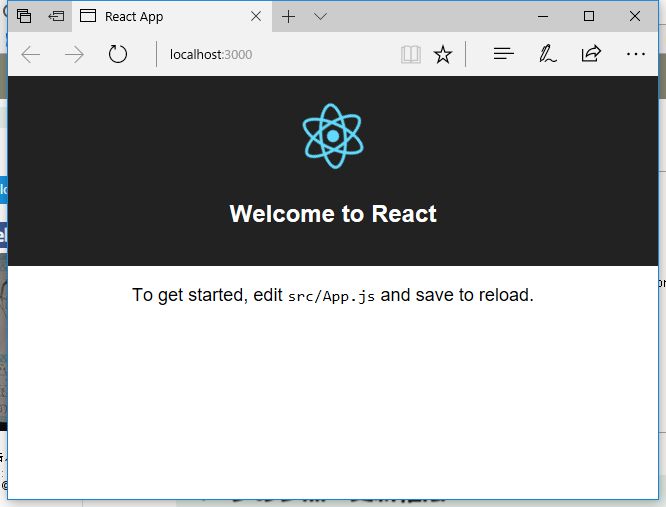The height and width of the screenshot is (507, 666).
Task: Open reading view book icon
Action: [x=411, y=54]
